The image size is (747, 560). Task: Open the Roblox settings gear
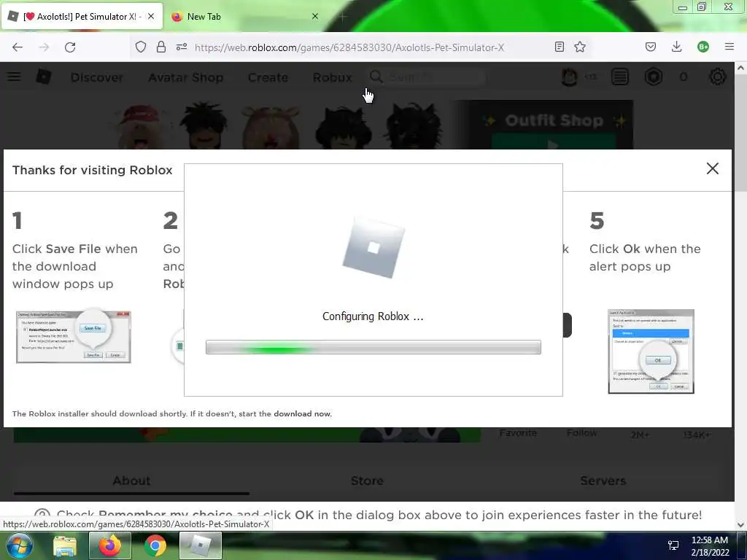pos(718,77)
